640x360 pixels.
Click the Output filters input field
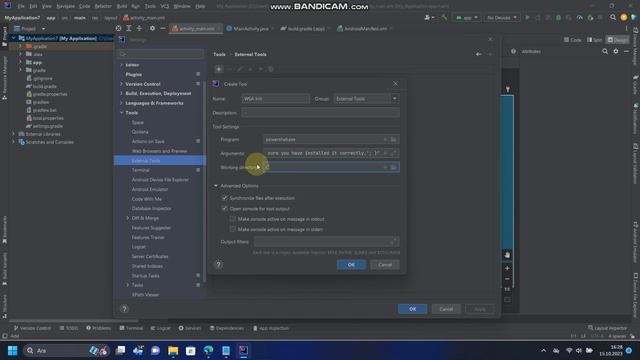pyautogui.click(x=327, y=242)
